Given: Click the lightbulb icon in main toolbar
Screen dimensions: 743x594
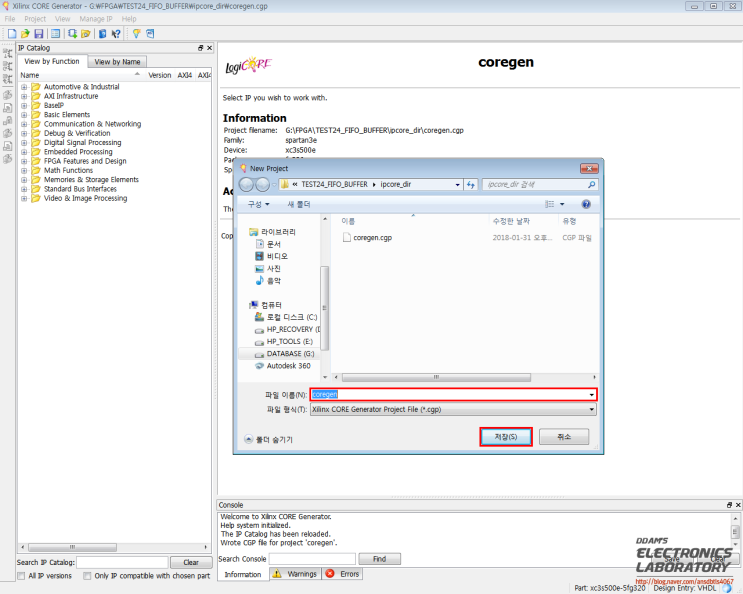Looking at the screenshot, I should 136,33.
